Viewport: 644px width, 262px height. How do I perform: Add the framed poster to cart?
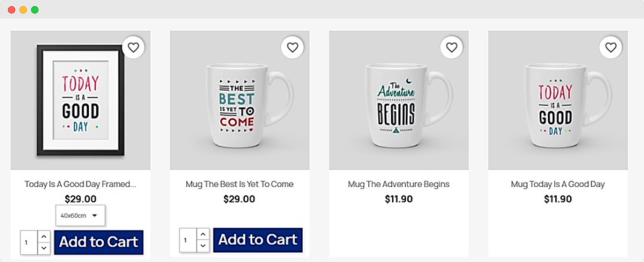tap(99, 242)
